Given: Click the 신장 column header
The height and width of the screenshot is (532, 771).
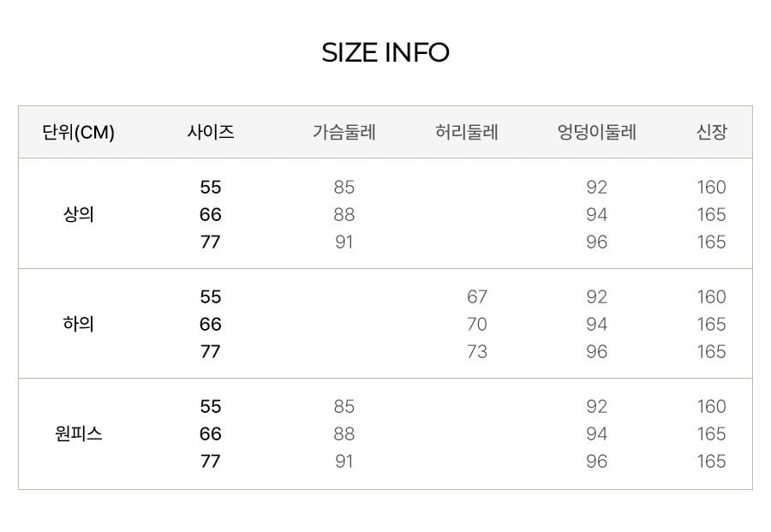Looking at the screenshot, I should point(712,132).
